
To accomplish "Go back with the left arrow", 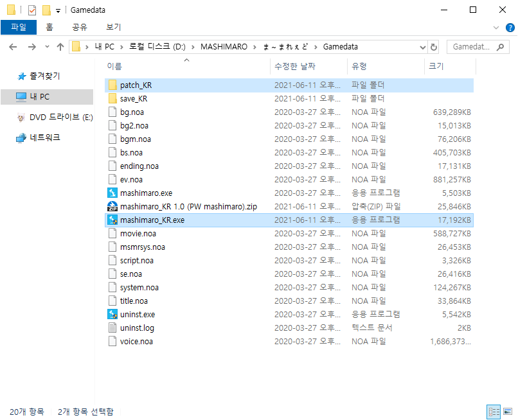I will (13, 47).
